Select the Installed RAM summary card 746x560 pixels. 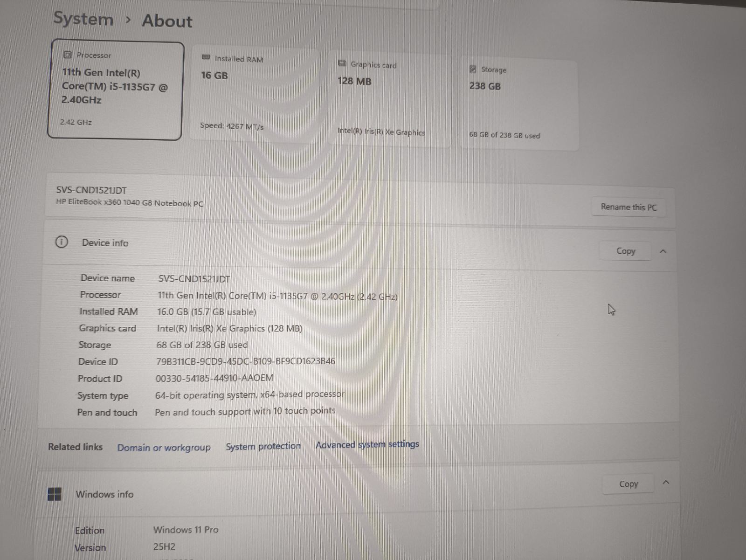254,93
